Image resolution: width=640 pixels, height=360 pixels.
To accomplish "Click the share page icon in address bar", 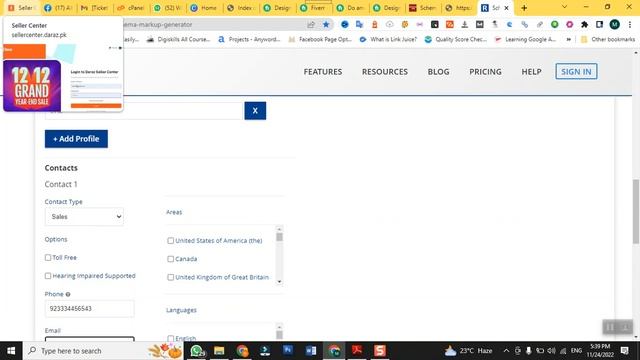I will tap(311, 24).
